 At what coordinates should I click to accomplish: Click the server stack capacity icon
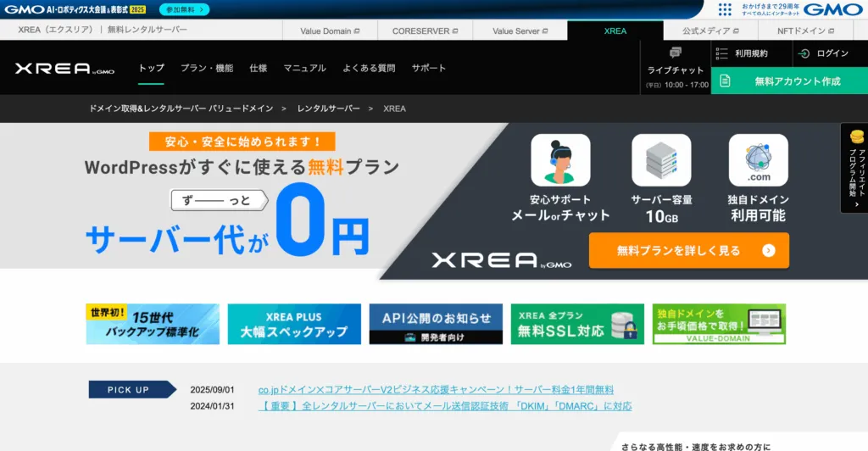(x=661, y=160)
